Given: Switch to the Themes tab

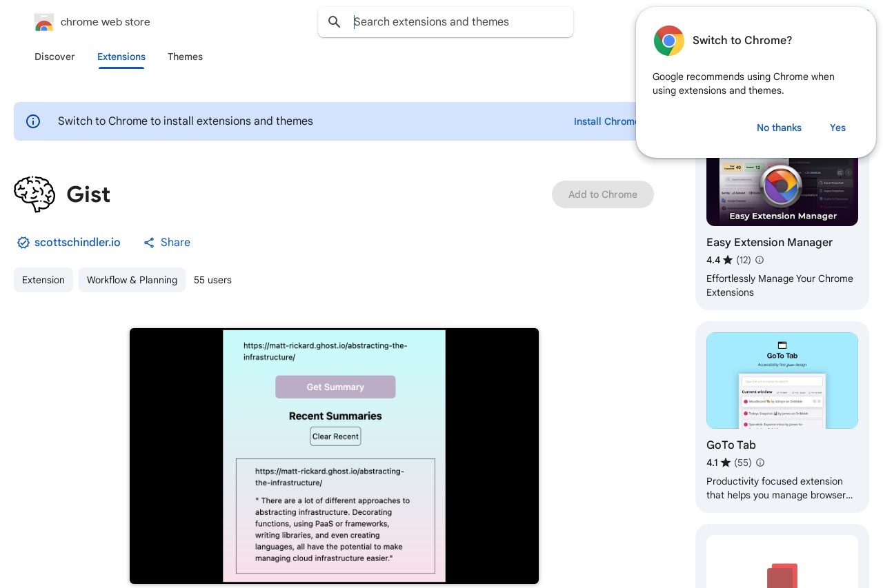Looking at the screenshot, I should click(x=185, y=57).
